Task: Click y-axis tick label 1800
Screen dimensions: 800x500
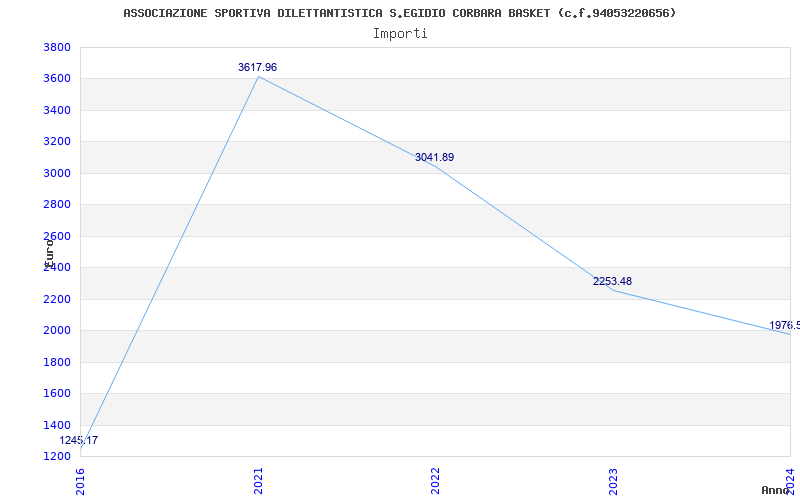Action: point(57,363)
